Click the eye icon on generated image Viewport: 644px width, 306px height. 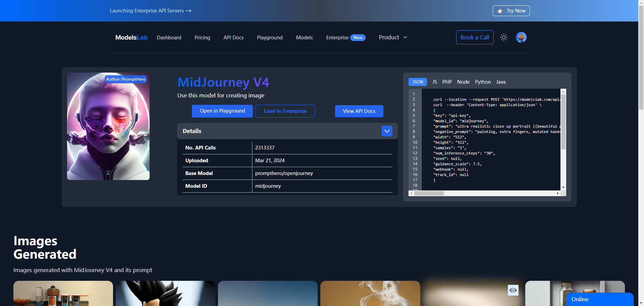pos(513,290)
